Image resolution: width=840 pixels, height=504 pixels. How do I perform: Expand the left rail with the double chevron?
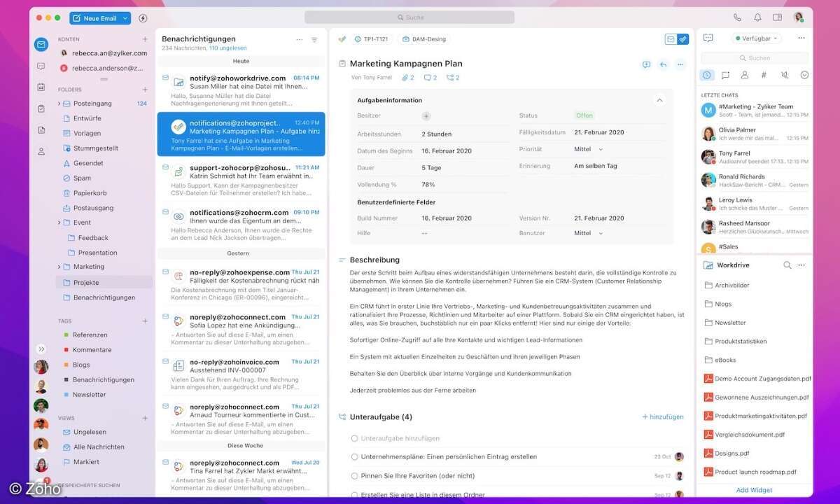pyautogui.click(x=41, y=349)
